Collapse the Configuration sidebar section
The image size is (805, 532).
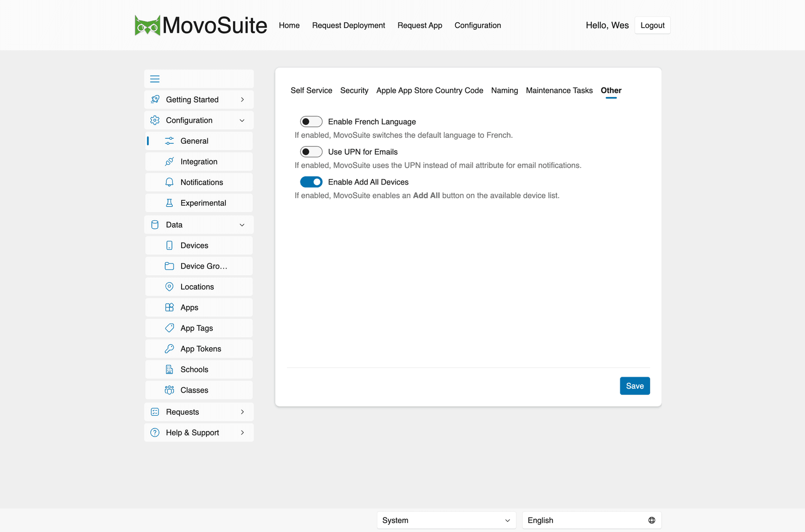(x=199, y=120)
